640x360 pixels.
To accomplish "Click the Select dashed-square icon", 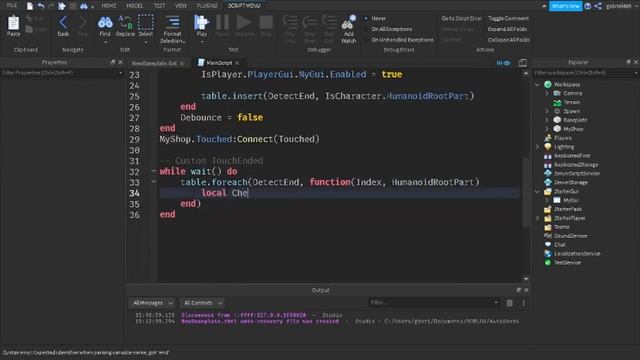I will (x=145, y=23).
